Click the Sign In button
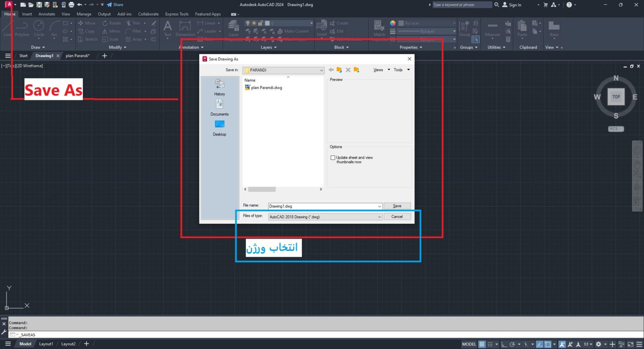This screenshot has height=349, width=644. coord(512,5)
